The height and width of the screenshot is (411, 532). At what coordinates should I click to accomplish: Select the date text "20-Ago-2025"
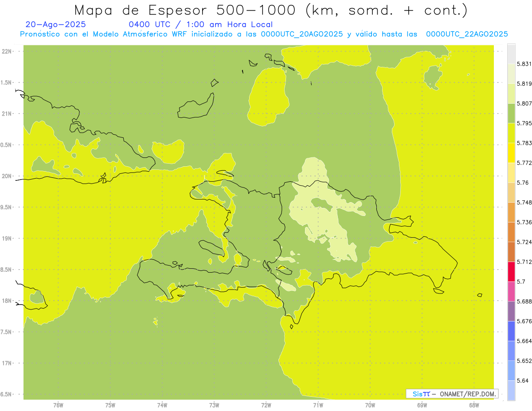[56, 25]
